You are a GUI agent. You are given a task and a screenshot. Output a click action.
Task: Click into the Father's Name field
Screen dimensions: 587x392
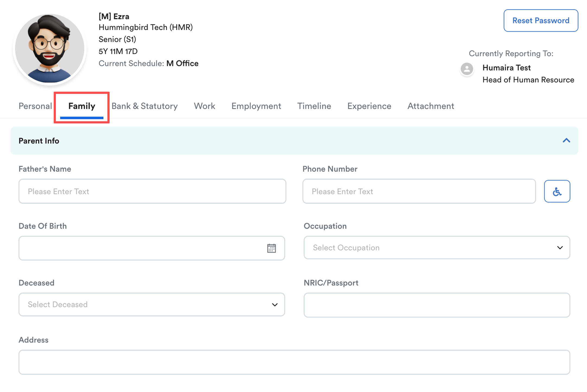[152, 191]
